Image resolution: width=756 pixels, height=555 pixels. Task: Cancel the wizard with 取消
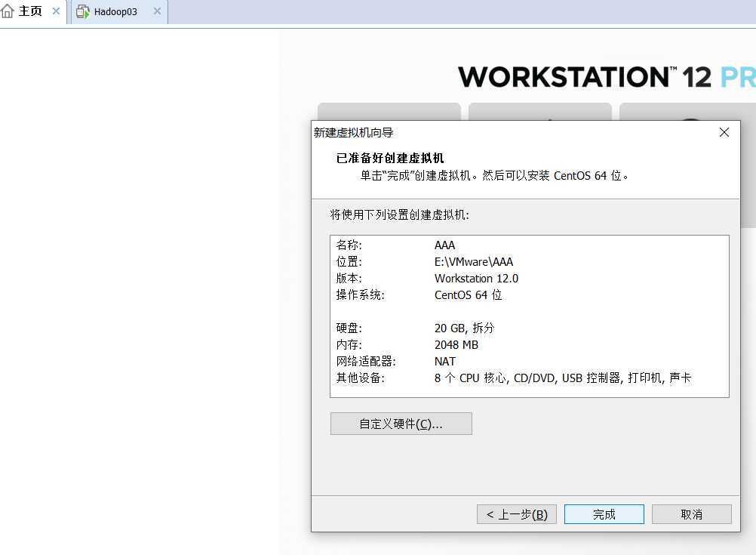coord(691,514)
